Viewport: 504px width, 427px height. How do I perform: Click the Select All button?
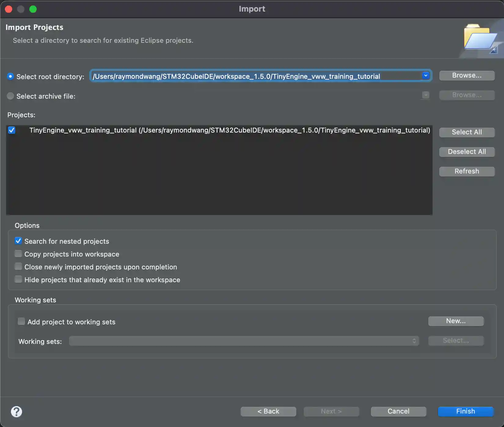pyautogui.click(x=466, y=132)
